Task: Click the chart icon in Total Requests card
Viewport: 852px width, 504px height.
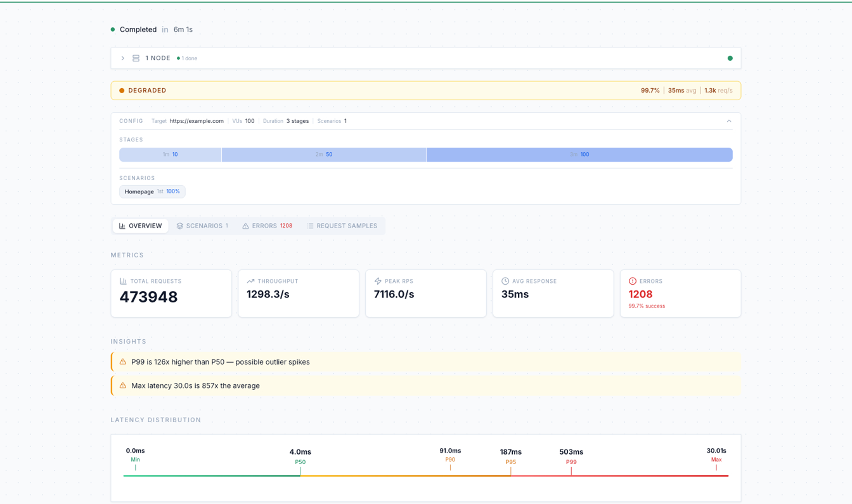Action: coord(123,281)
